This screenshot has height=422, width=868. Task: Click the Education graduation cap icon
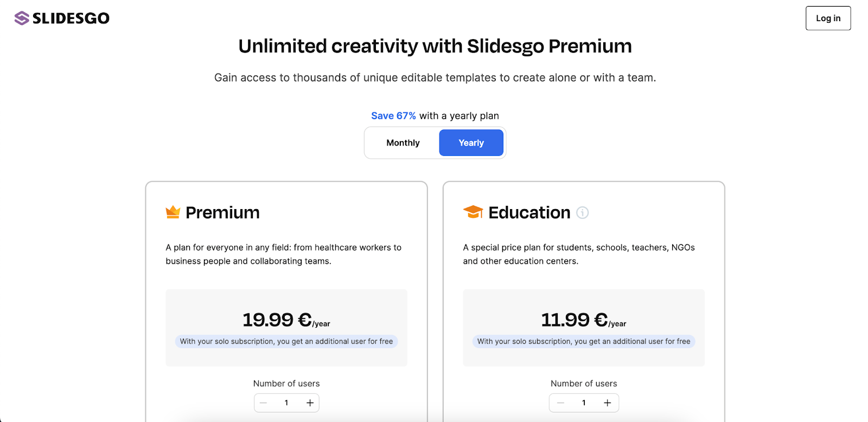point(473,212)
